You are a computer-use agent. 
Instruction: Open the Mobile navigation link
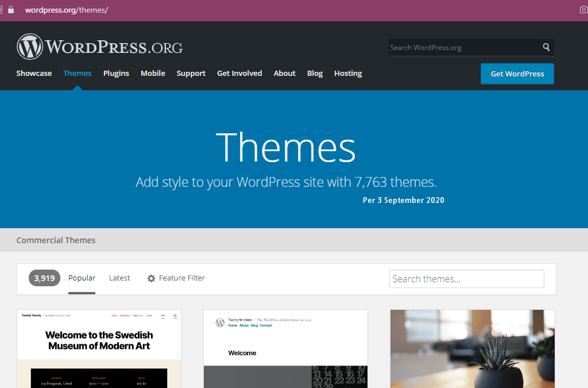(x=153, y=73)
